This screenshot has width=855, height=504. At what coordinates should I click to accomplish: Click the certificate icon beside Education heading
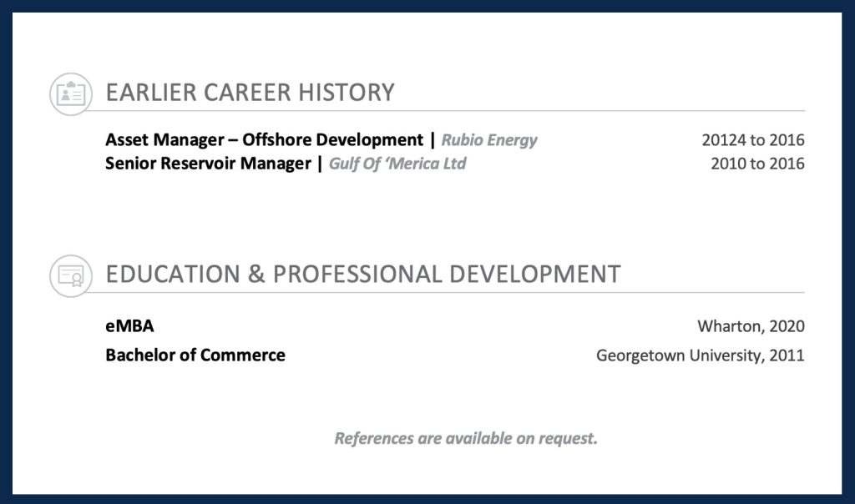pyautogui.click(x=70, y=275)
